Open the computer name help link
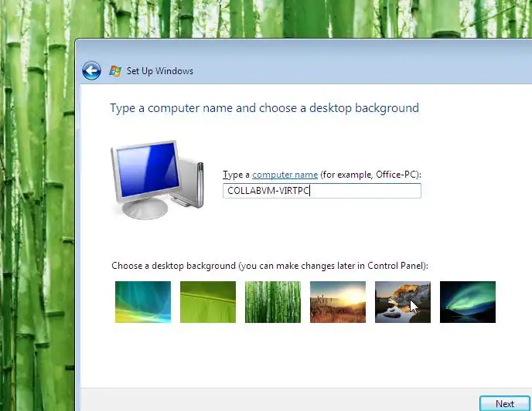 pyautogui.click(x=285, y=175)
